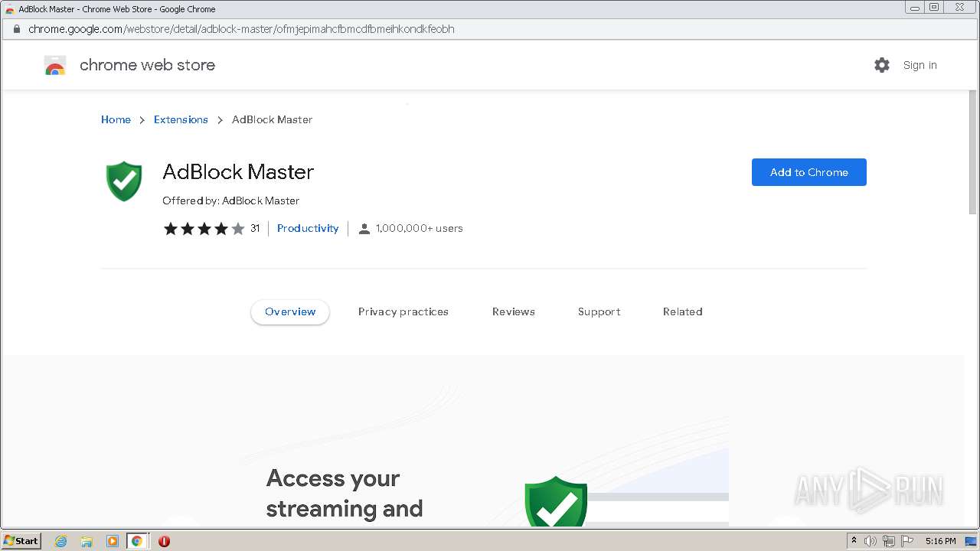Click the taskbar clock 5:16 PM

pyautogui.click(x=940, y=541)
